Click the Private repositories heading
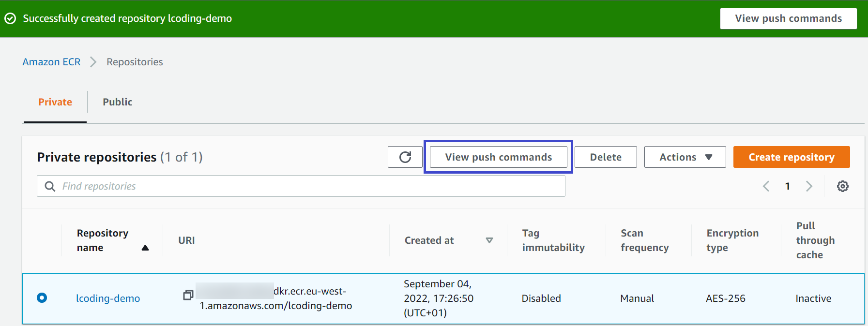 point(120,157)
